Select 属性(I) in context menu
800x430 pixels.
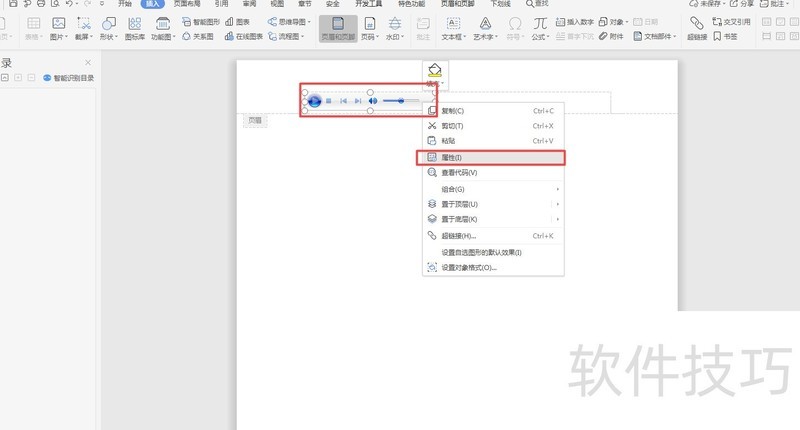tap(491, 158)
